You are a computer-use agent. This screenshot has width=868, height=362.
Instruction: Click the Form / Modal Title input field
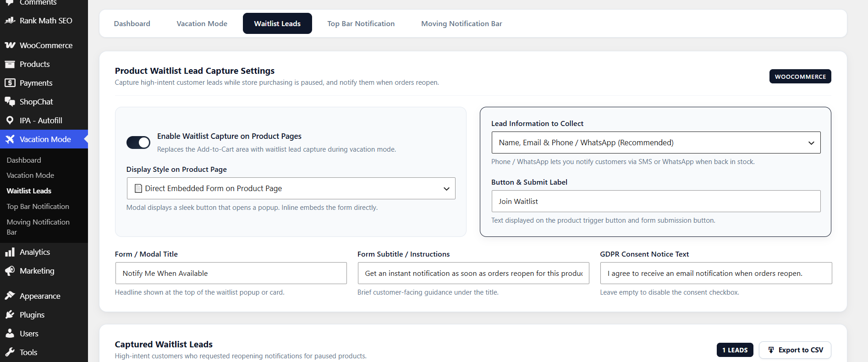coord(231,273)
